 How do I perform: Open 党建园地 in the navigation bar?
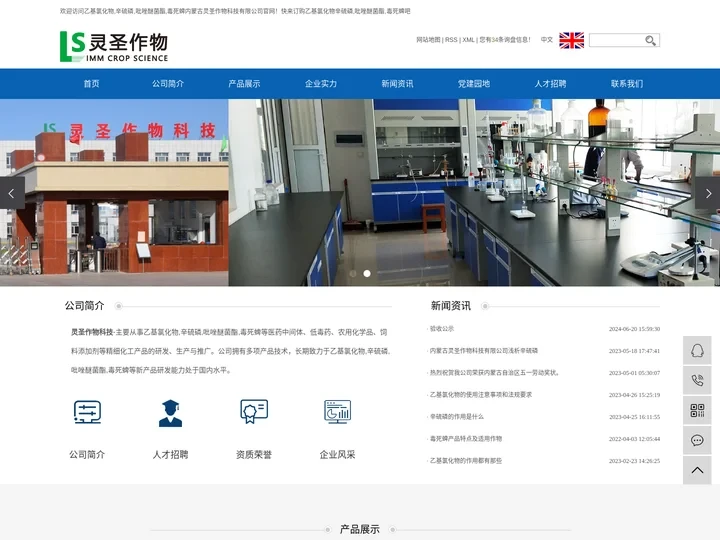474,84
